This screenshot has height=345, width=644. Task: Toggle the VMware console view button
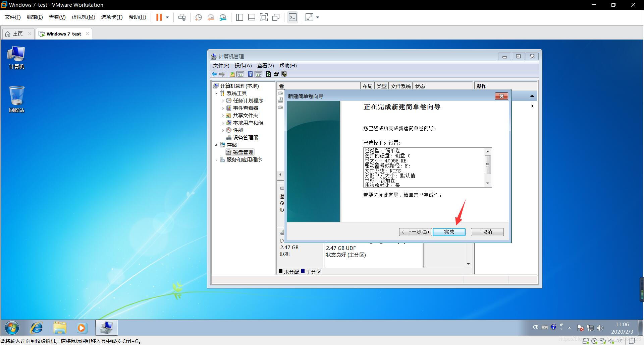(292, 17)
